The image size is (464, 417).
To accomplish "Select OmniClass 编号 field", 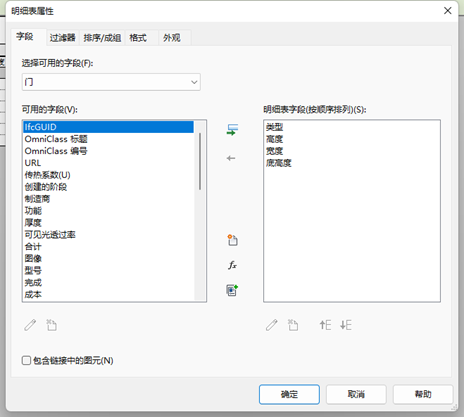I will (x=108, y=151).
